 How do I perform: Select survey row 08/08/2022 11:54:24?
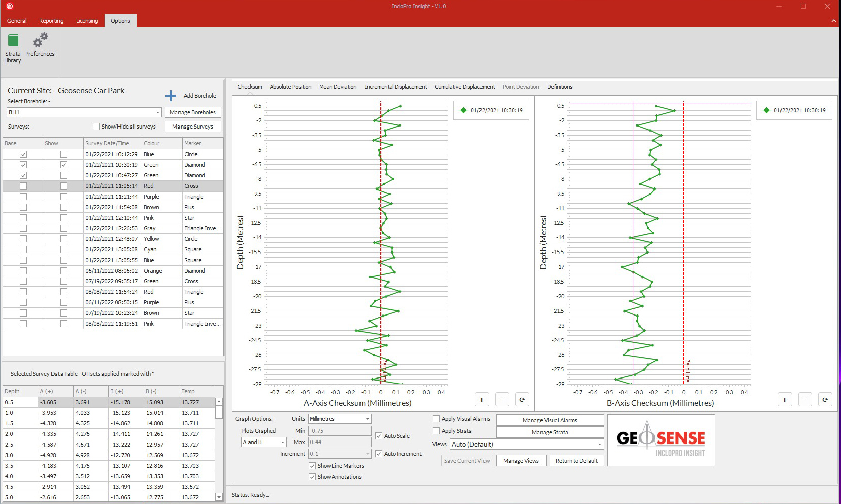(113, 292)
